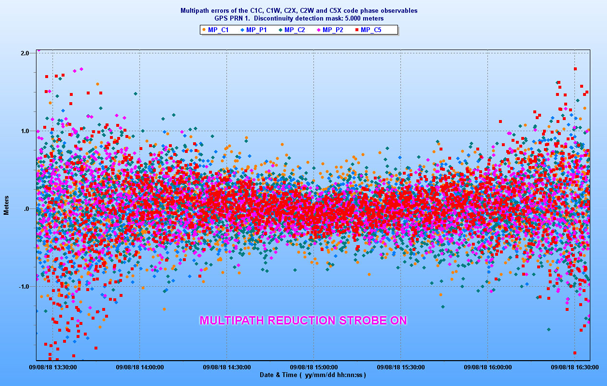Click the 09/08/18 14:30:00 time label
Image resolution: width=607 pixels, height=386 pixels.
(x=227, y=367)
